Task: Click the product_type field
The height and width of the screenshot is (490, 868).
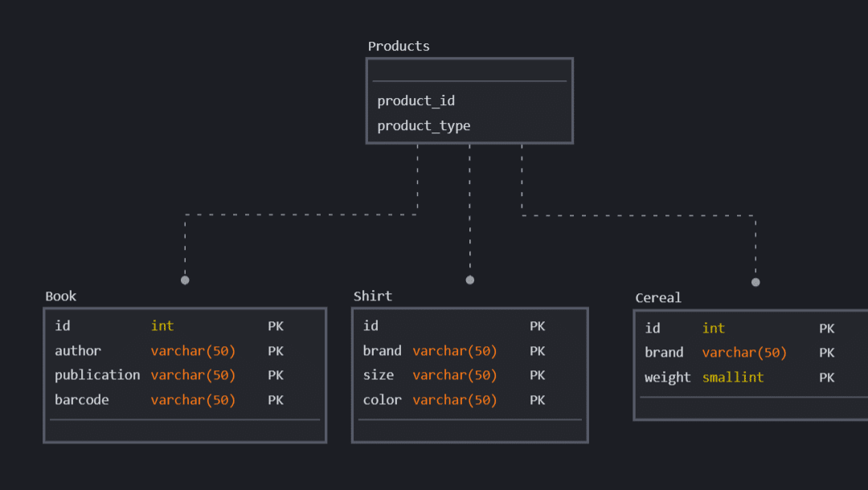Action: click(424, 125)
